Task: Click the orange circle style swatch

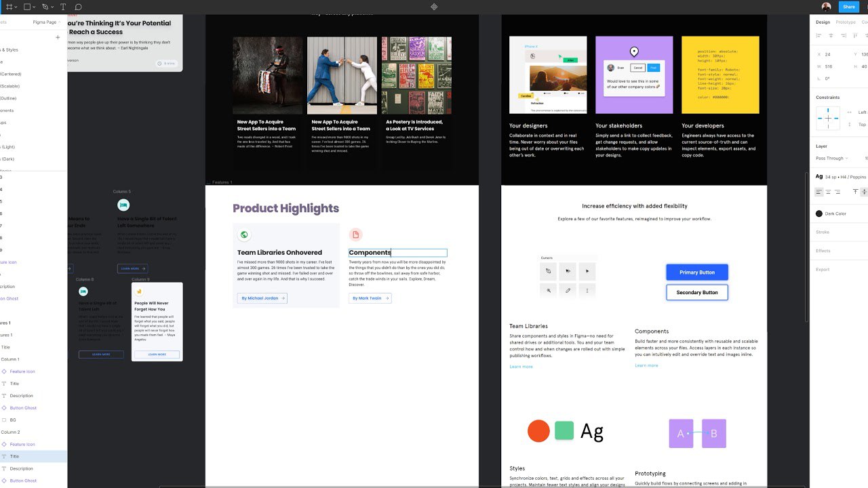Action: coord(538,431)
